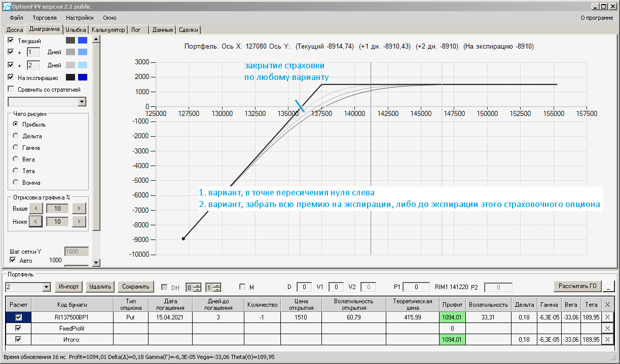Image resolution: width=620 pixels, height=364 pixels.
Task: Select the Тета radio button
Action: tap(16, 171)
